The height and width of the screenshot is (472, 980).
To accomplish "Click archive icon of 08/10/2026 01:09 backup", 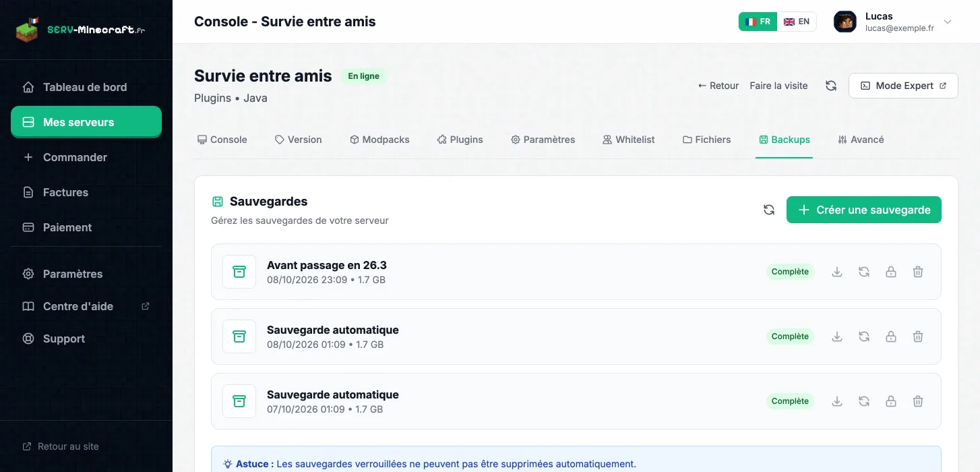I will click(x=239, y=336).
